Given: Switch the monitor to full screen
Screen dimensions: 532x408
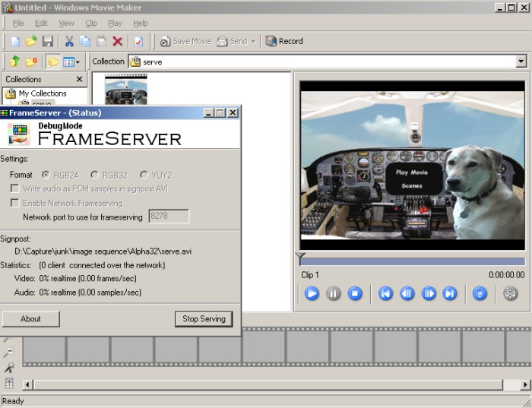Looking at the screenshot, I should 480,294.
